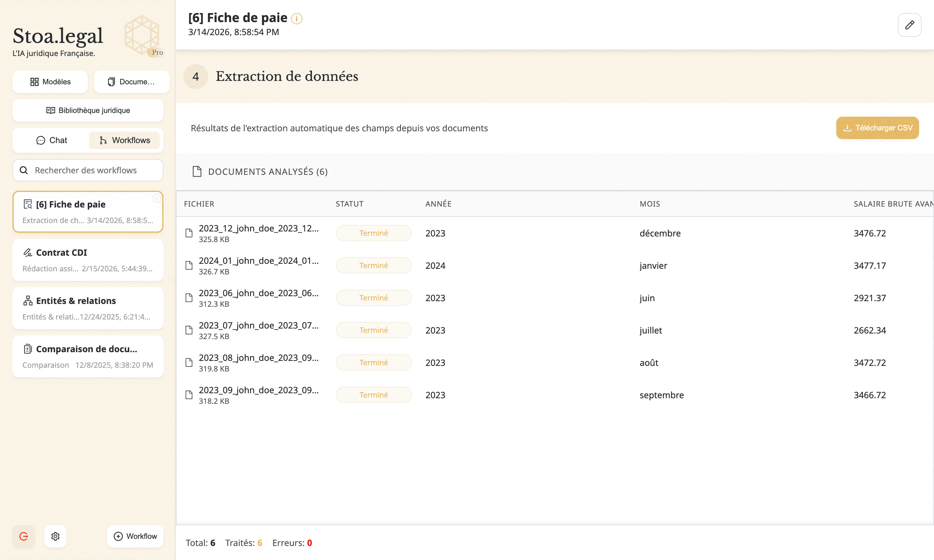This screenshot has width=934, height=560.
Task: Open the Documents section button
Action: [x=131, y=82]
